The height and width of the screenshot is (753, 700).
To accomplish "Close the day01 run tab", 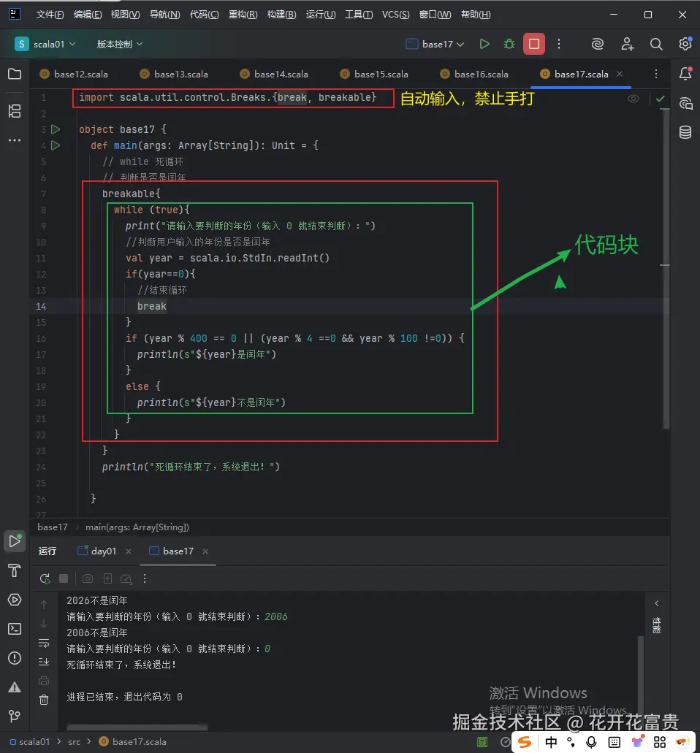I will click(129, 551).
